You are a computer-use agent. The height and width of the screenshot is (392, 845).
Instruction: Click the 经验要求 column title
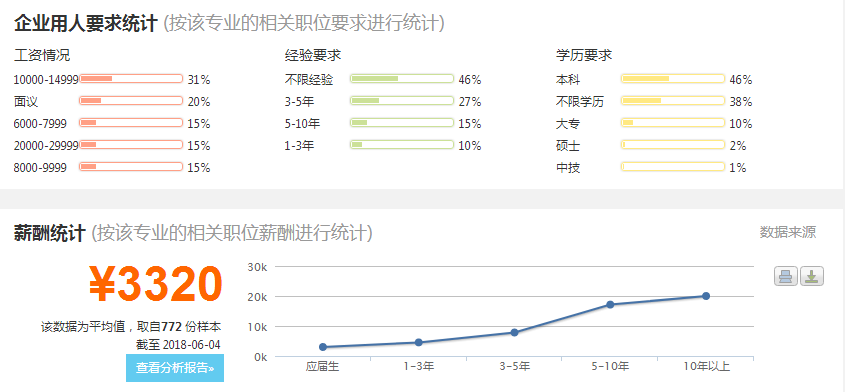click(313, 55)
